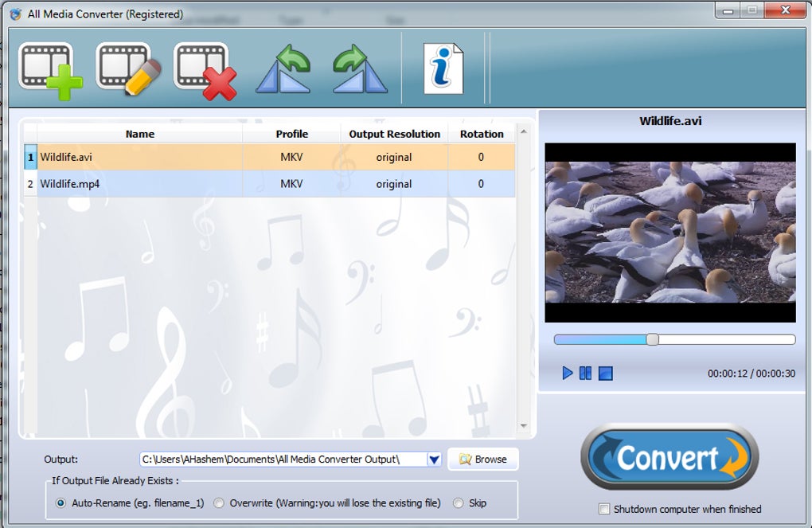Image resolution: width=812 pixels, height=528 pixels.
Task: Choose the Skip radio option
Action: click(x=458, y=503)
